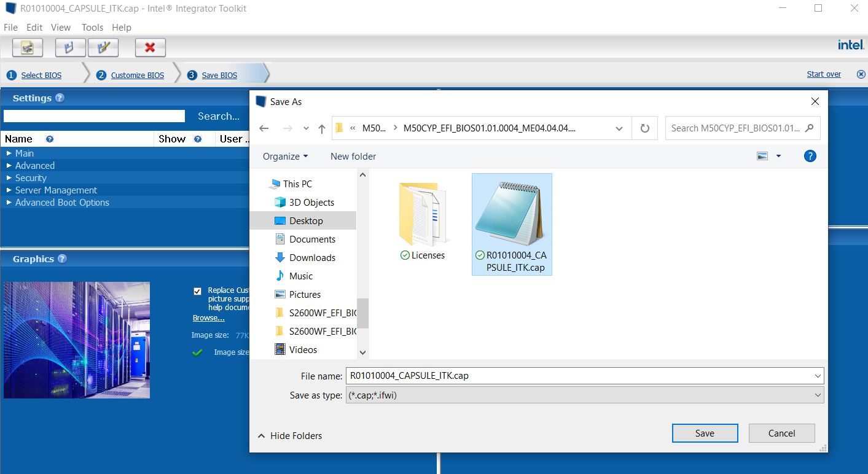Open the Organize dropdown menu
Image resolution: width=868 pixels, height=474 pixels.
point(285,157)
